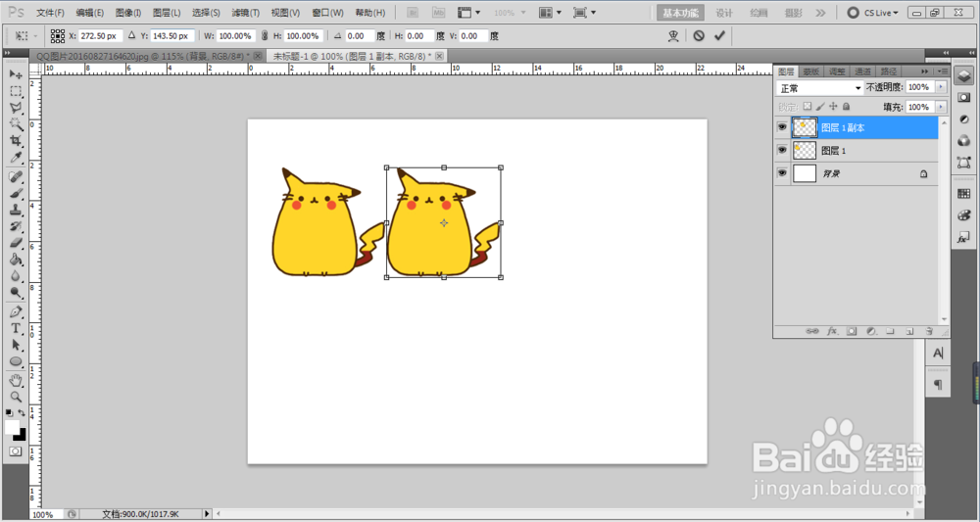The height and width of the screenshot is (522, 980).
Task: Select the Ellipse shape tool
Action: pyautogui.click(x=16, y=361)
